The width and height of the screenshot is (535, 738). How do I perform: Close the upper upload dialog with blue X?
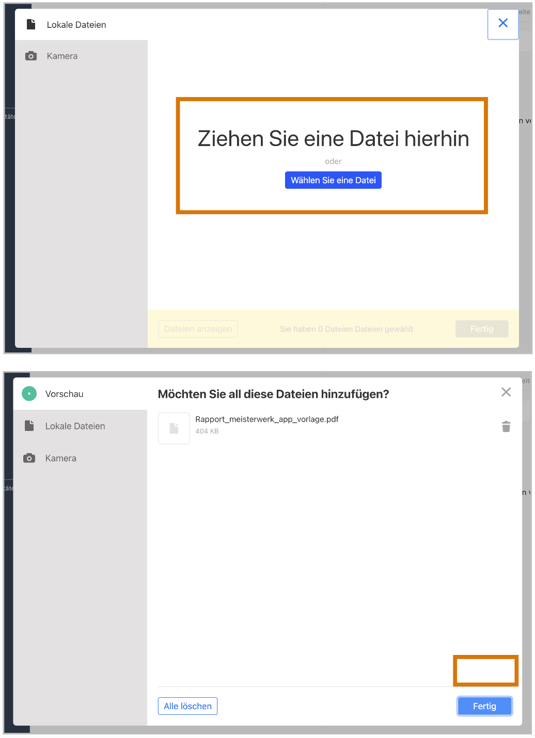(x=503, y=24)
